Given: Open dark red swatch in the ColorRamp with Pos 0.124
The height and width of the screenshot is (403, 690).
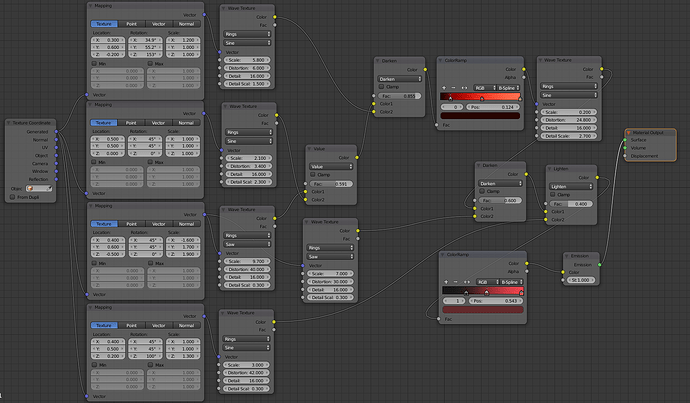Looking at the screenshot, I should [480, 116].
